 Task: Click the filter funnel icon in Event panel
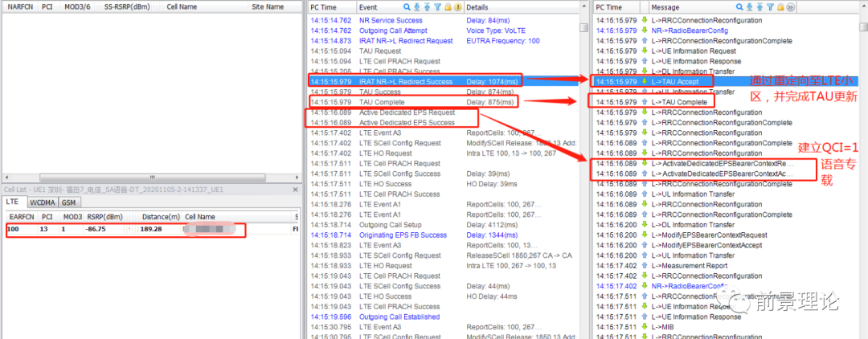coord(438,7)
